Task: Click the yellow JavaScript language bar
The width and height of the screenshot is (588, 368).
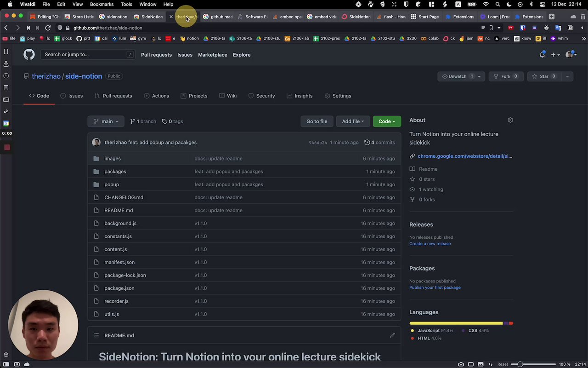Action: pyautogui.click(x=456, y=323)
